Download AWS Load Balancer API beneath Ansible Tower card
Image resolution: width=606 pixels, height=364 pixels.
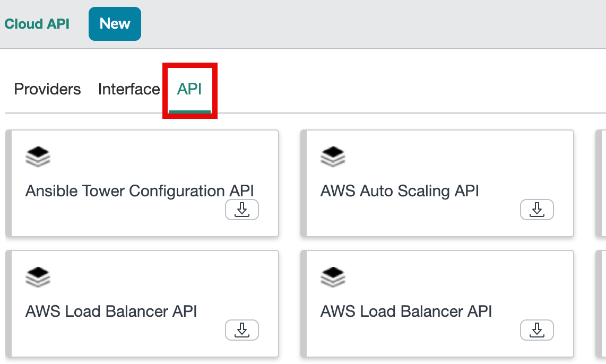[242, 330]
